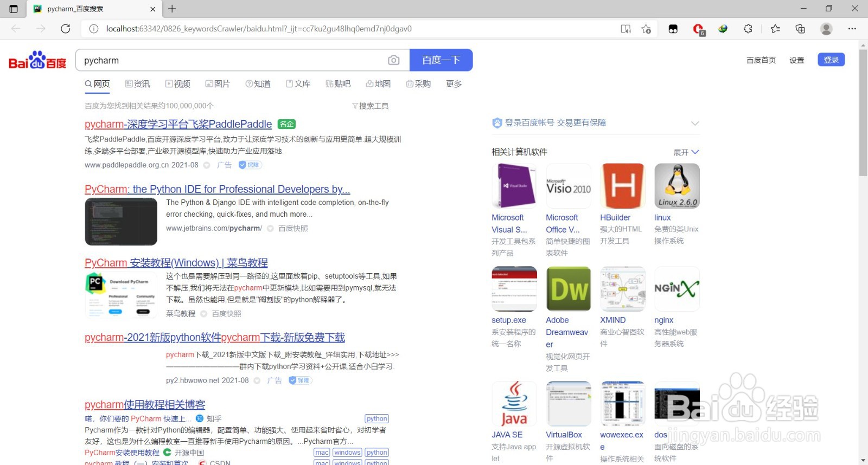This screenshot has width=868, height=465.
Task: Click the Download PyCharm tutorial thumbnail
Action: click(x=121, y=295)
